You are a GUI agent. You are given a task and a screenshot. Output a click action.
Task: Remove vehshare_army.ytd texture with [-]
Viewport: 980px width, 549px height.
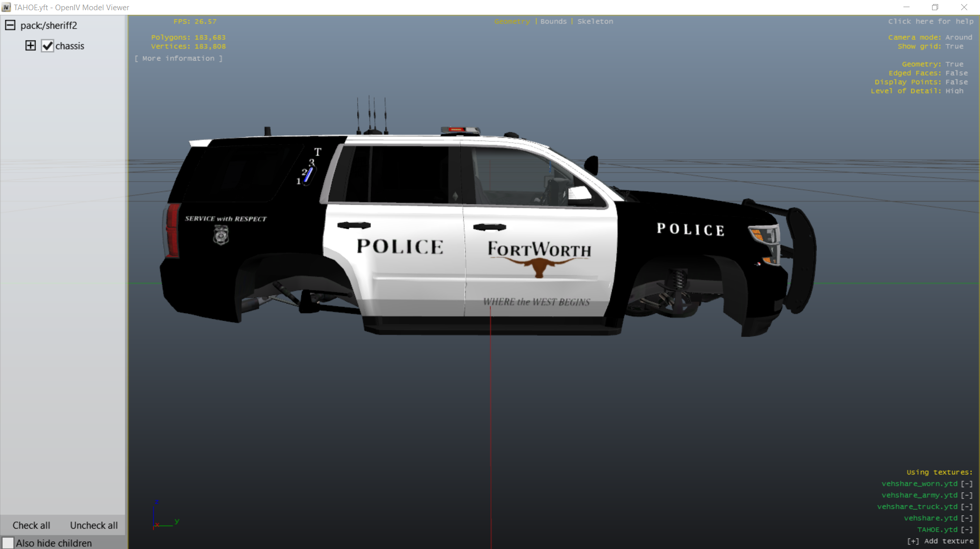[x=967, y=495]
